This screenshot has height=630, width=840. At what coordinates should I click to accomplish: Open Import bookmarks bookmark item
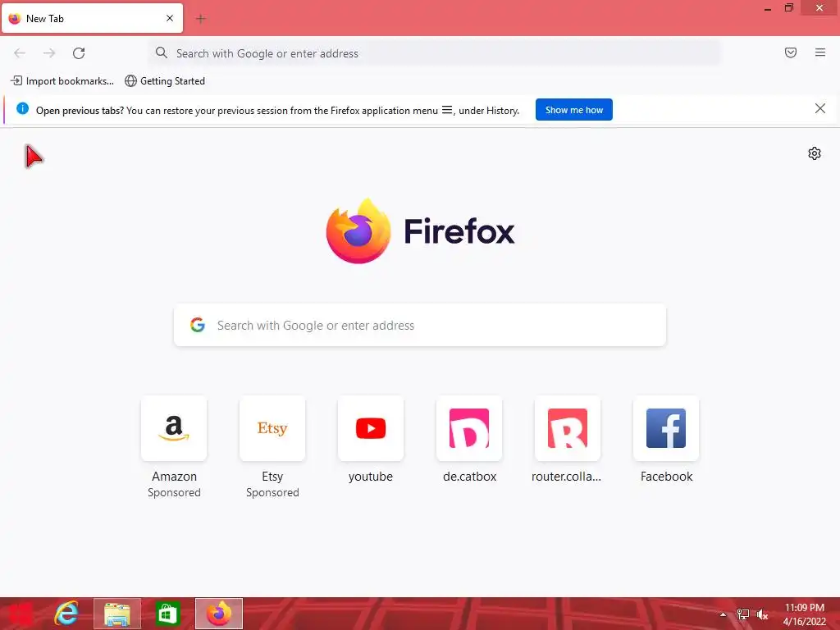coord(62,81)
